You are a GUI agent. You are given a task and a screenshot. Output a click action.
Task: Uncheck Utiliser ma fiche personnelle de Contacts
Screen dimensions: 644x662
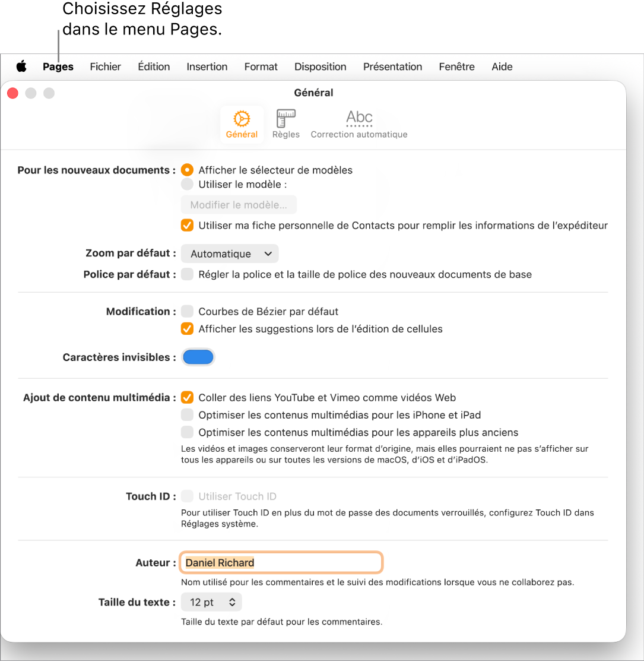187,226
